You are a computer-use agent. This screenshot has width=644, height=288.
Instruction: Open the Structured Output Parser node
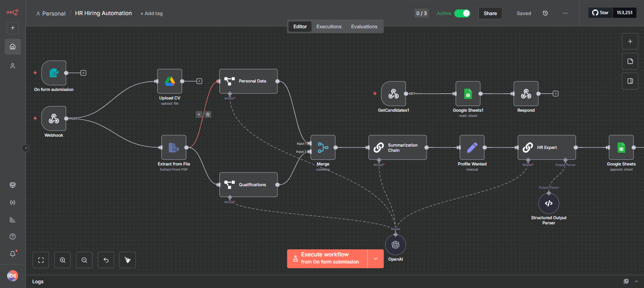[549, 203]
